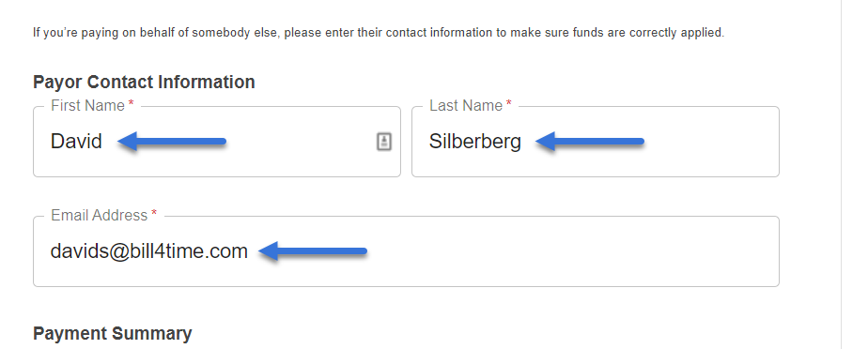Click the blue arrow pointing at the email

313,251
